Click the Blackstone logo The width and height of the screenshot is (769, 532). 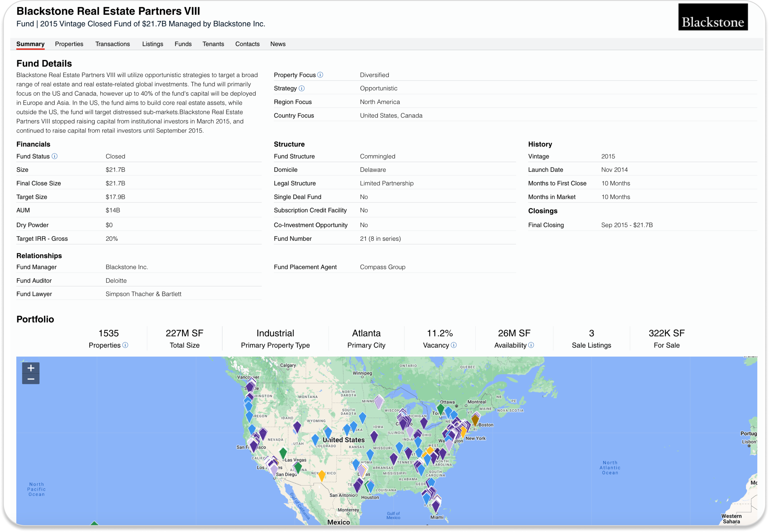pyautogui.click(x=713, y=17)
